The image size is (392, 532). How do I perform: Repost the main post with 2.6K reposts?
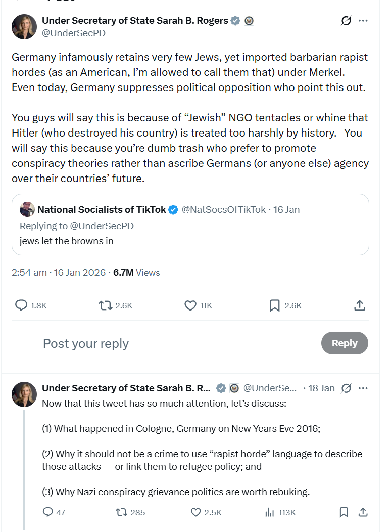(106, 305)
